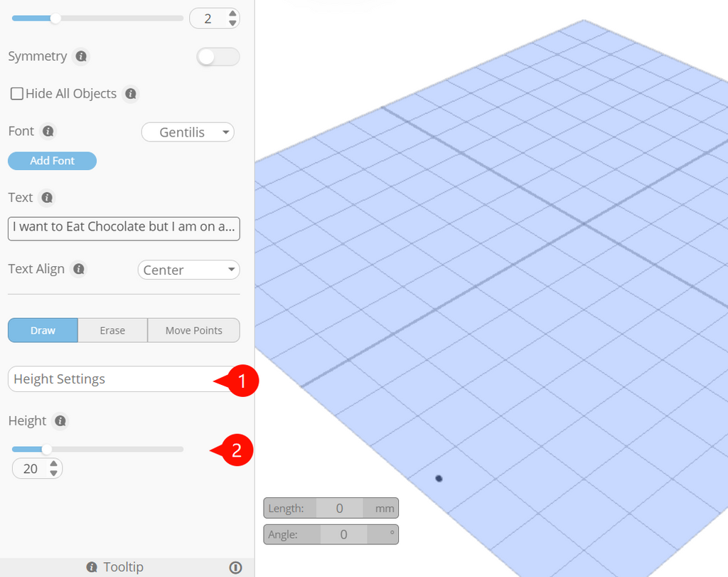Click the 'Symmetry' label
This screenshot has height=577, width=728.
(x=38, y=56)
